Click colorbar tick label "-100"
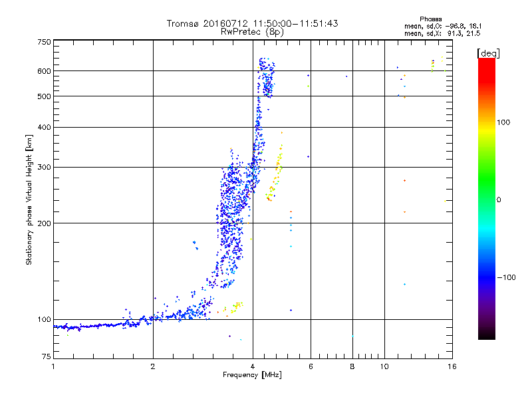The height and width of the screenshot is (399, 532). 506,277
